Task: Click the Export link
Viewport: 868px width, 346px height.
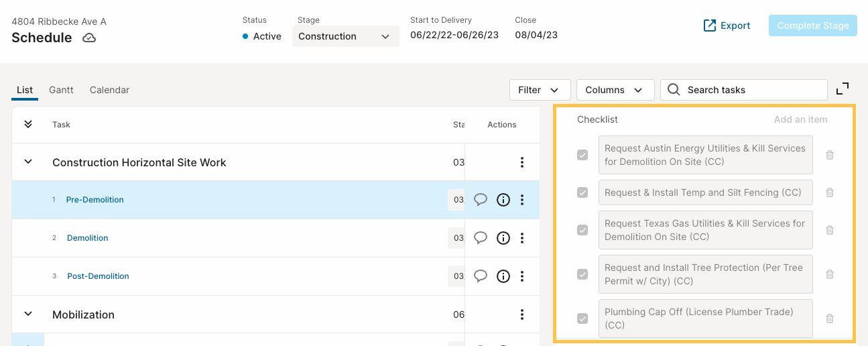Action: (727, 25)
